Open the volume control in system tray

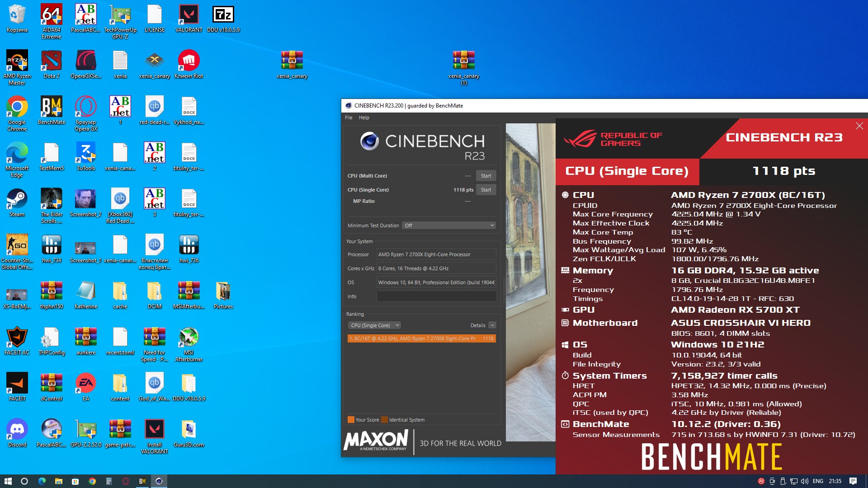[x=804, y=481]
